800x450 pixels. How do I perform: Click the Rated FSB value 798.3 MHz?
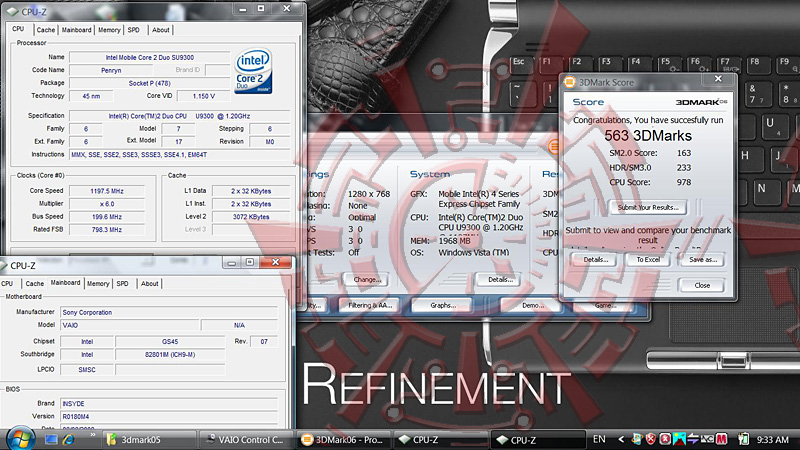click(107, 230)
